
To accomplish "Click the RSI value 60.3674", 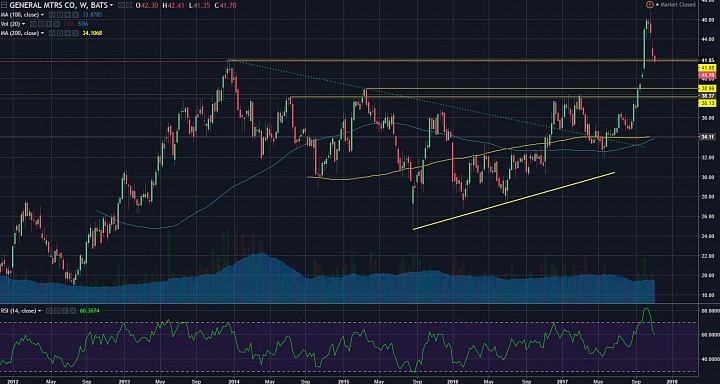I will tap(90, 311).
